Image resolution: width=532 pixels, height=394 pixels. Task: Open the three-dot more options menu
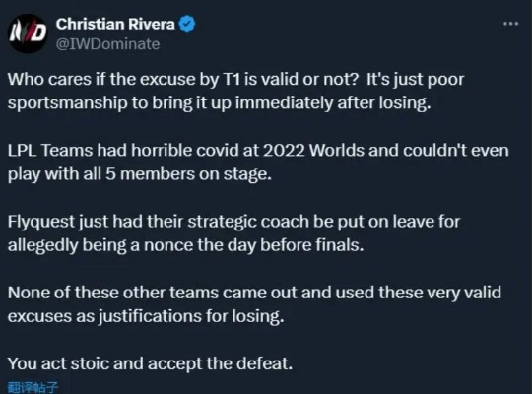point(510,24)
